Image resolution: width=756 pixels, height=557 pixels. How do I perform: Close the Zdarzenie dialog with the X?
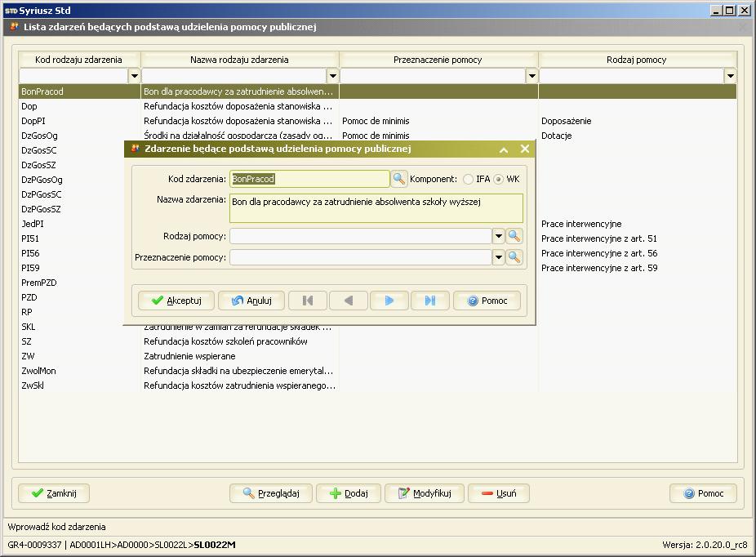pyautogui.click(x=525, y=149)
